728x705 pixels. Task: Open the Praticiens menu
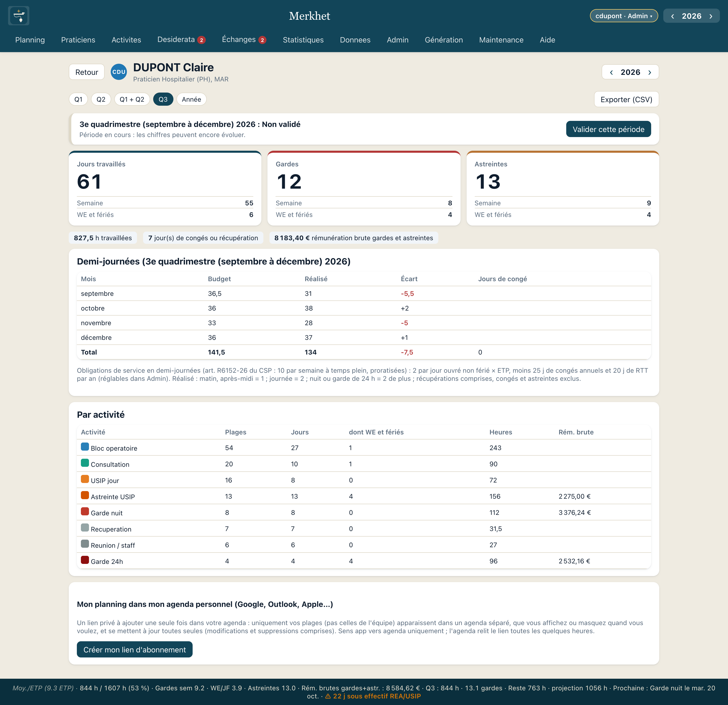click(x=78, y=40)
